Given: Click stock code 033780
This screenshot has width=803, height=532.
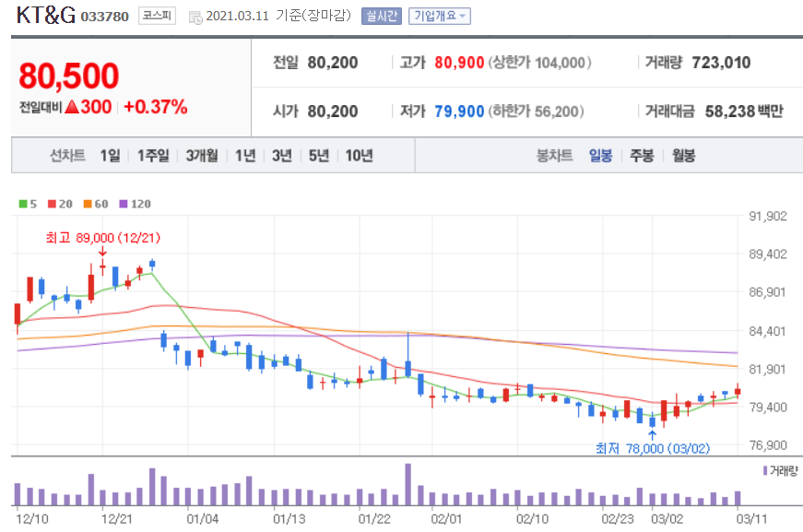Looking at the screenshot, I should click(x=104, y=17).
